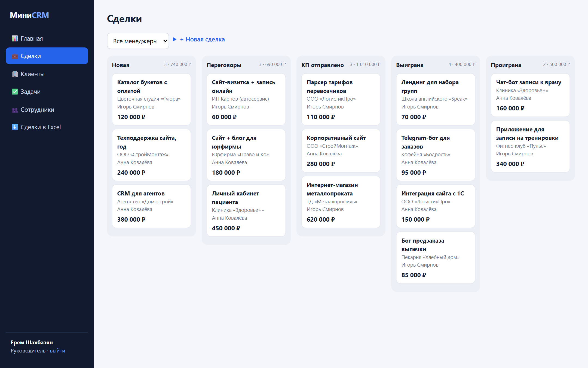This screenshot has width=588, height=368.
Task: Open the Корпоративный сайт deal card
Action: 341,151
